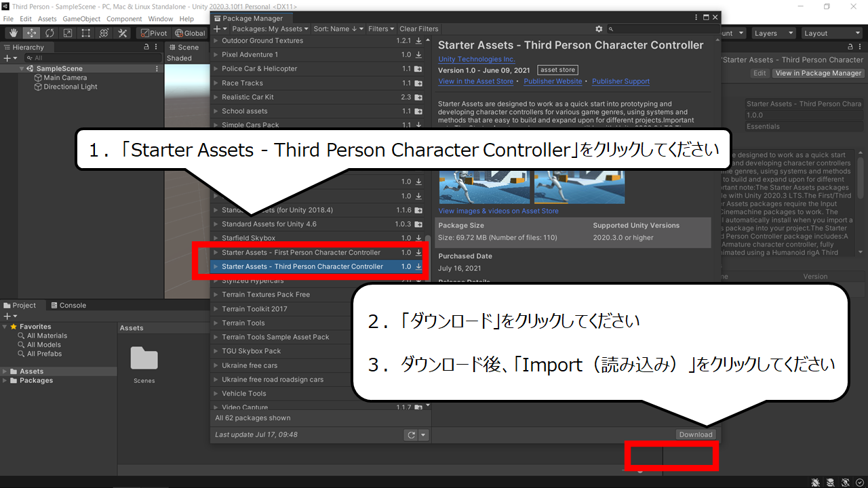
Task: Click import icon for School assets
Action: (x=418, y=111)
